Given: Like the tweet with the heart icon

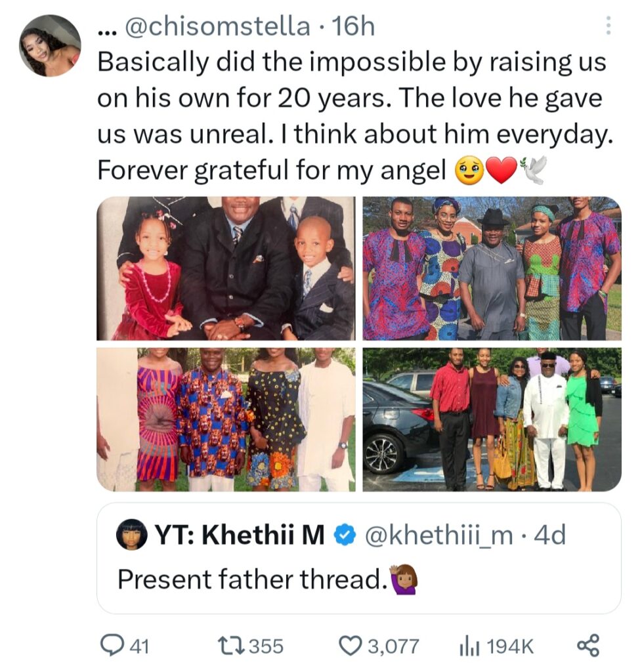Looking at the screenshot, I should pyautogui.click(x=350, y=646).
